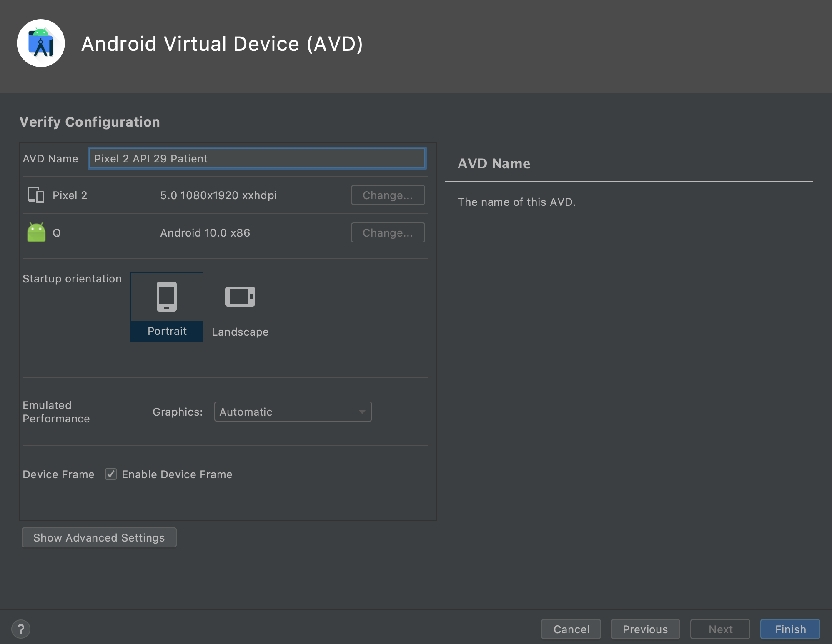Viewport: 832px width, 644px height.
Task: Toggle Enable Device Frame checkbox
Action: click(x=110, y=474)
